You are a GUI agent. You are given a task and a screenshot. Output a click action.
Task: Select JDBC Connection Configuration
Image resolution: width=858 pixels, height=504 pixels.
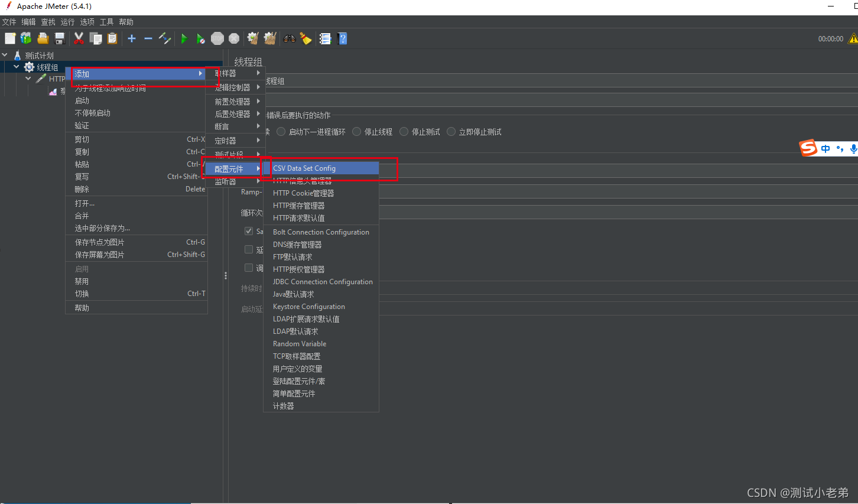[321, 282]
